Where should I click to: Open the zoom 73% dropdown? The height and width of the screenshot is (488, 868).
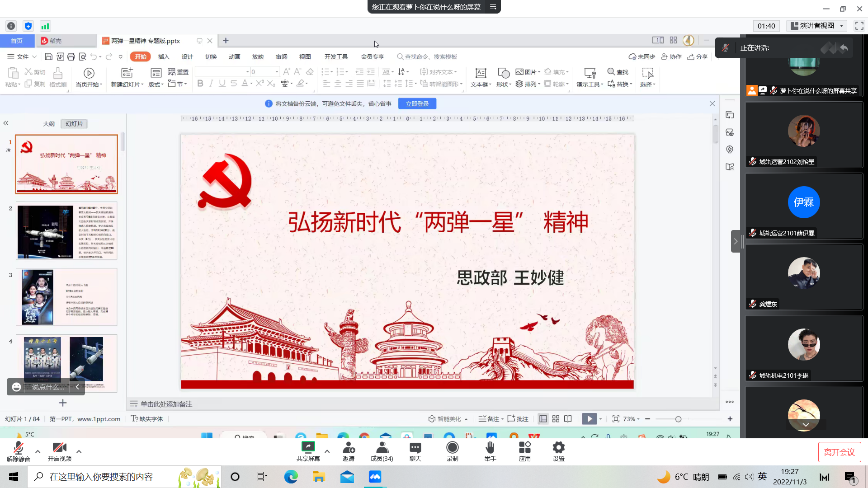631,419
